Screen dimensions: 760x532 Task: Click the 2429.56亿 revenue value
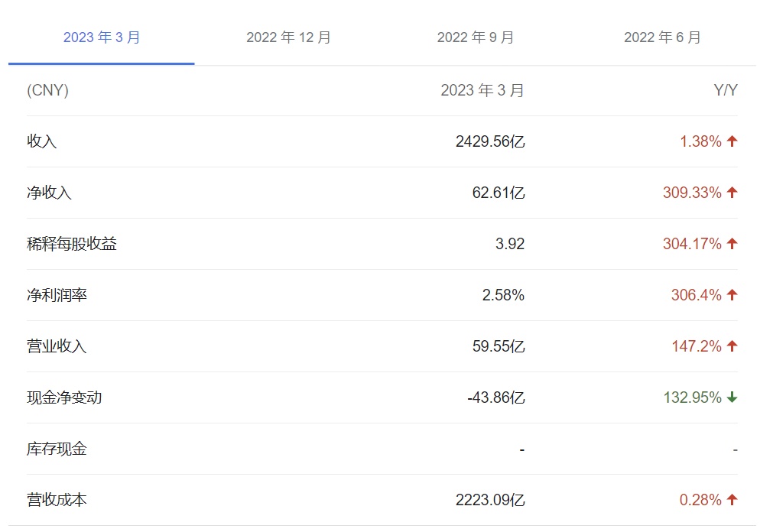(490, 141)
